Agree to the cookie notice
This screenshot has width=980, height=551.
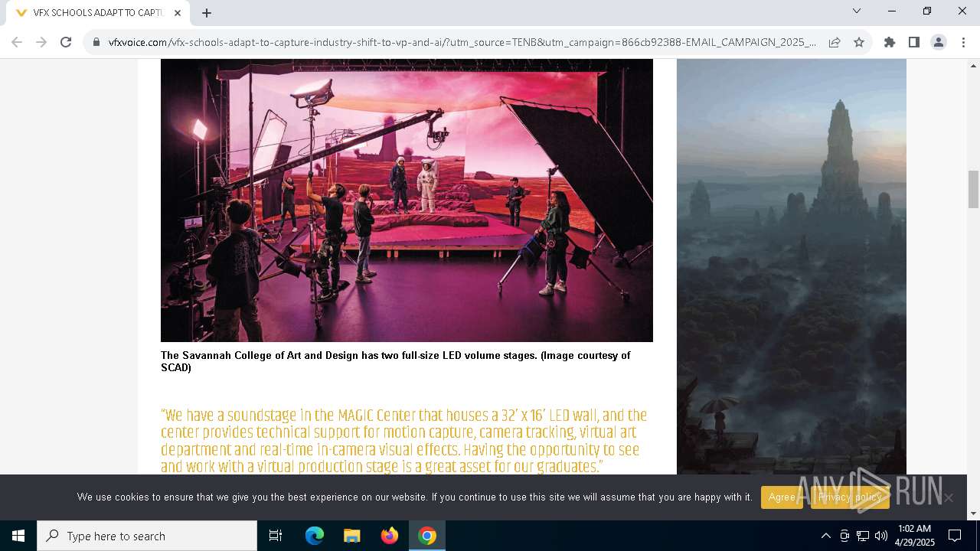(782, 497)
